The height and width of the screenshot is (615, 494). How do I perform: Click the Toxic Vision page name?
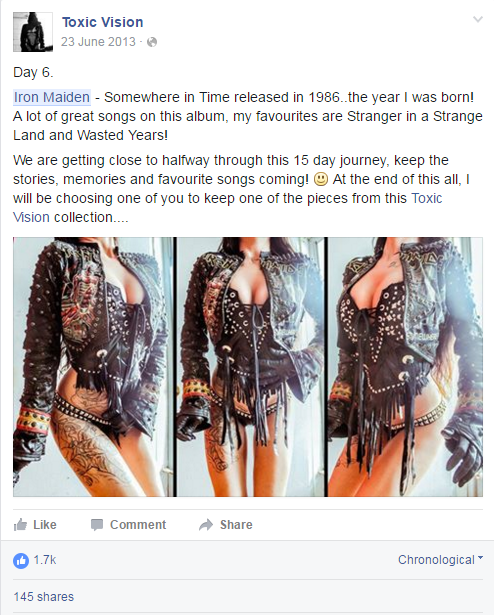(x=102, y=22)
